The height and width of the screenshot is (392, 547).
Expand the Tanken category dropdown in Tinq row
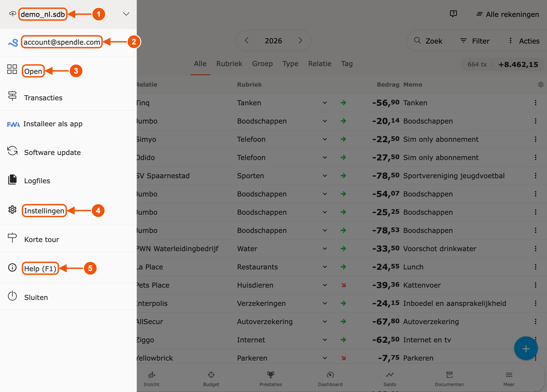[x=325, y=103]
